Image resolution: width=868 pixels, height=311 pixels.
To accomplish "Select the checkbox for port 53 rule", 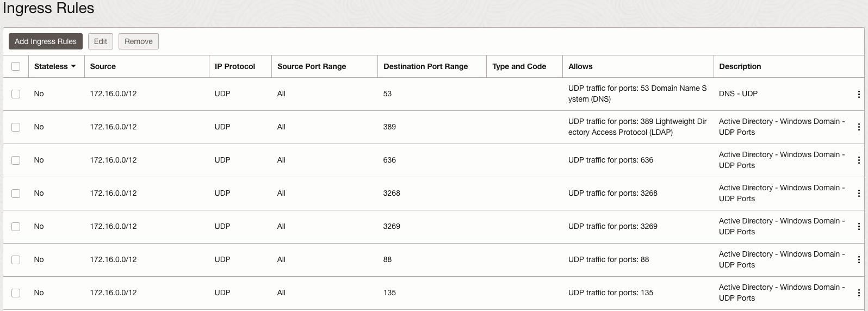I will (x=16, y=94).
